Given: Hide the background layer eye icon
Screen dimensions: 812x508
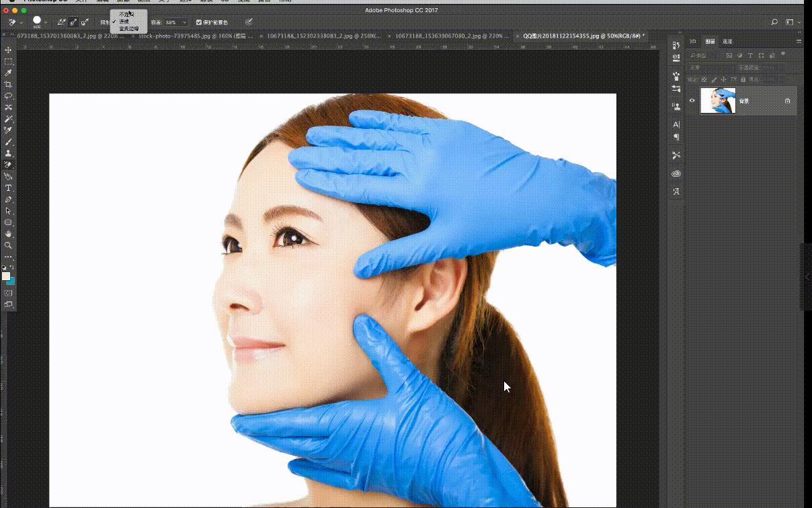Looking at the screenshot, I should click(x=692, y=101).
